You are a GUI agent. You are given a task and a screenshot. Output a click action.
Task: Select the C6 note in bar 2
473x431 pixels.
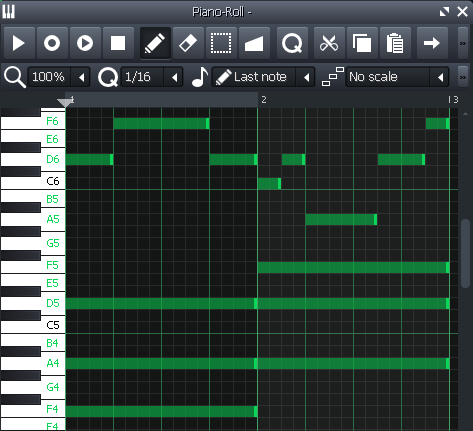[269, 183]
